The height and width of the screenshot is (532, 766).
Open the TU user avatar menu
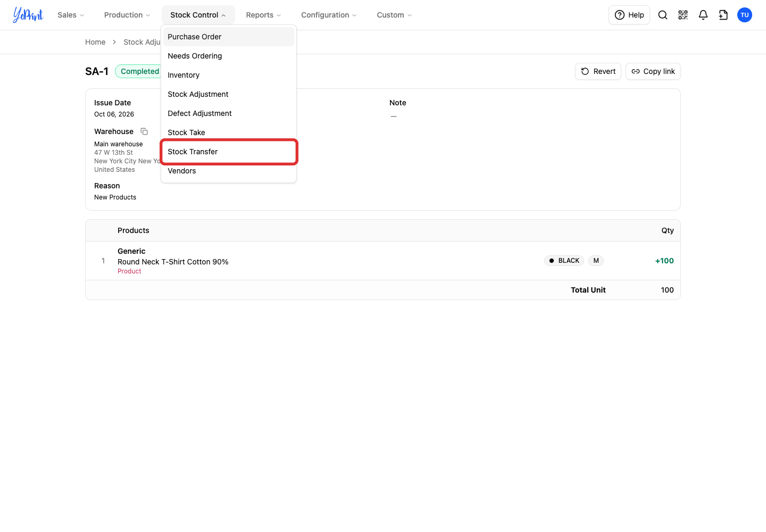tap(745, 15)
